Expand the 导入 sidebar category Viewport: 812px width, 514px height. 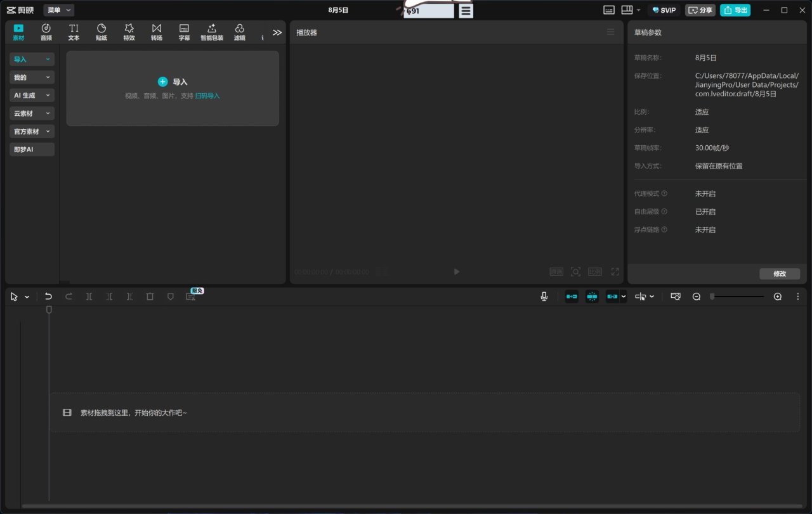(32, 59)
